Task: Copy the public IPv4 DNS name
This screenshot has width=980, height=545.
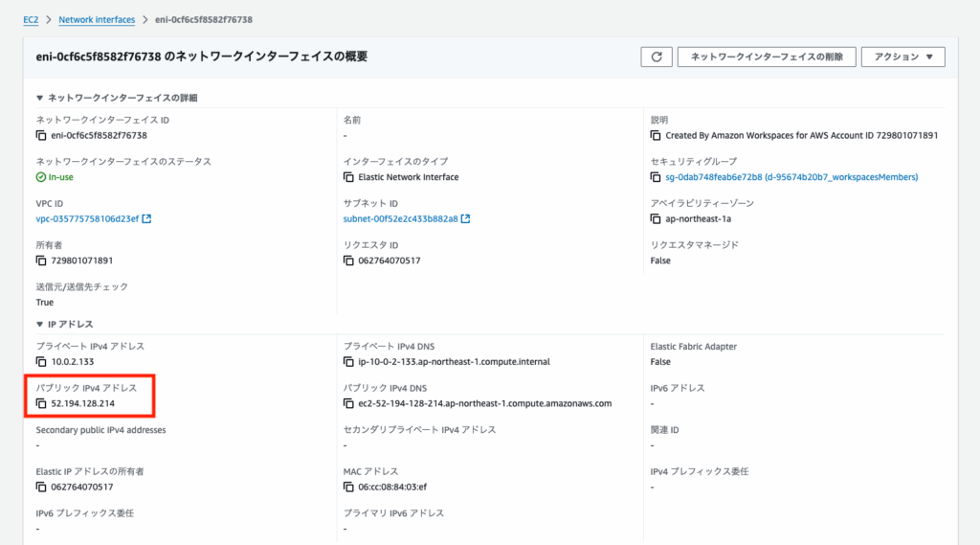Action: (x=349, y=404)
